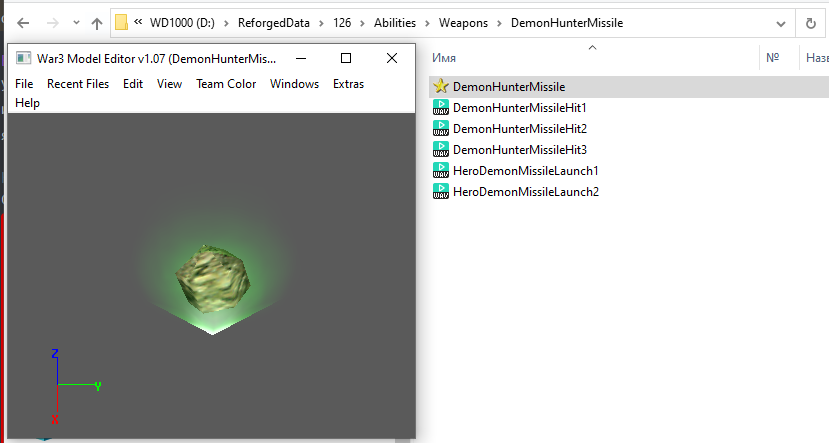Select DemonHunterMissileHit1 file
The height and width of the screenshot is (443, 829).
519,108
